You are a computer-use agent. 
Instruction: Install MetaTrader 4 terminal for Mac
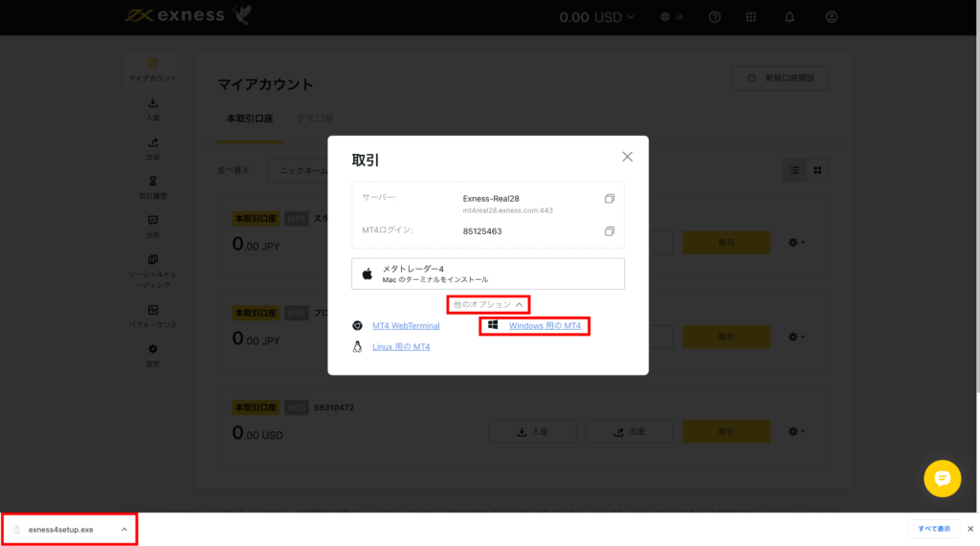point(488,273)
